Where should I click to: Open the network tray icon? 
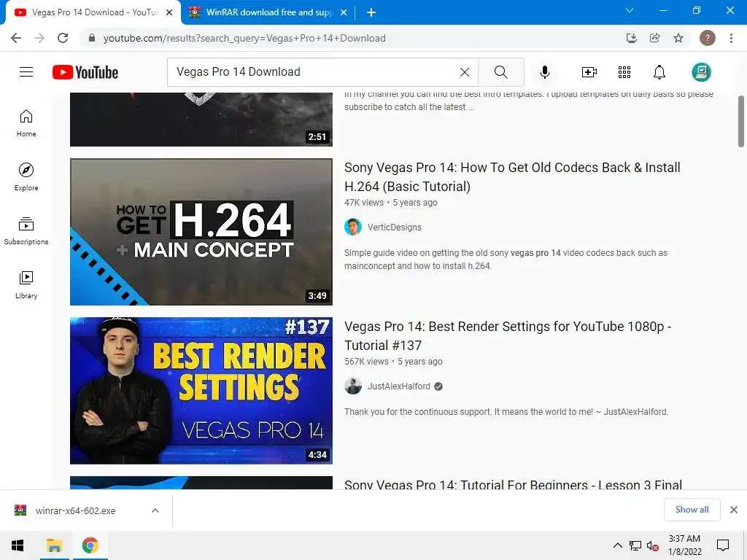click(635, 545)
